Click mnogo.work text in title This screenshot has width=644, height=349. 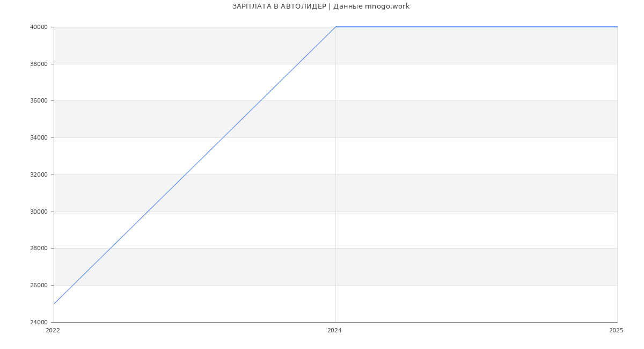[387, 6]
